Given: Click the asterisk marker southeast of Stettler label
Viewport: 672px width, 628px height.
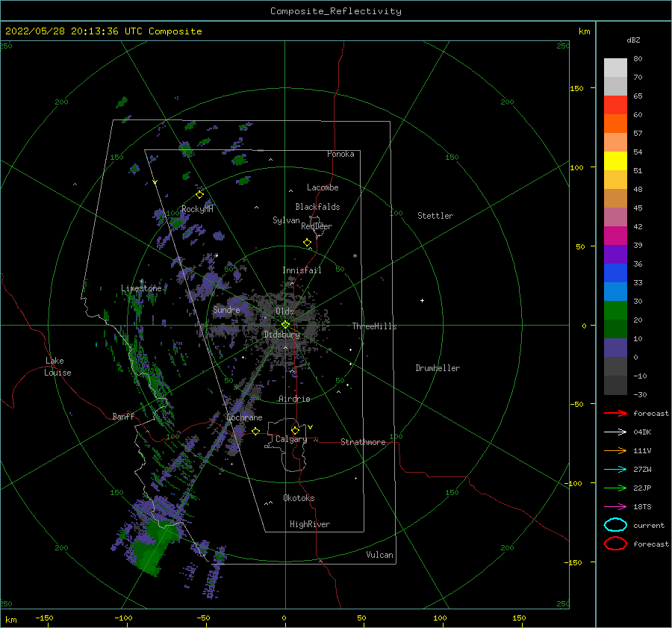Looking at the screenshot, I should pyautogui.click(x=355, y=256).
